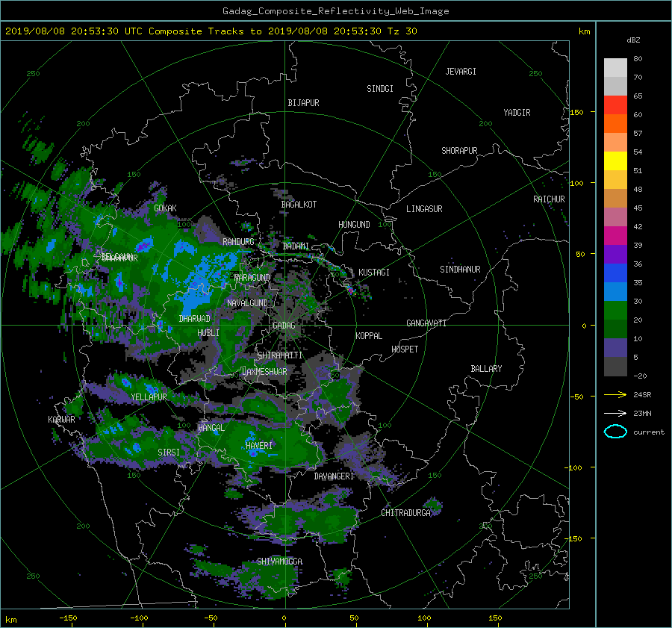Click the orange 60 dBZ legend swatch
This screenshot has width=672, height=628.
[615, 123]
